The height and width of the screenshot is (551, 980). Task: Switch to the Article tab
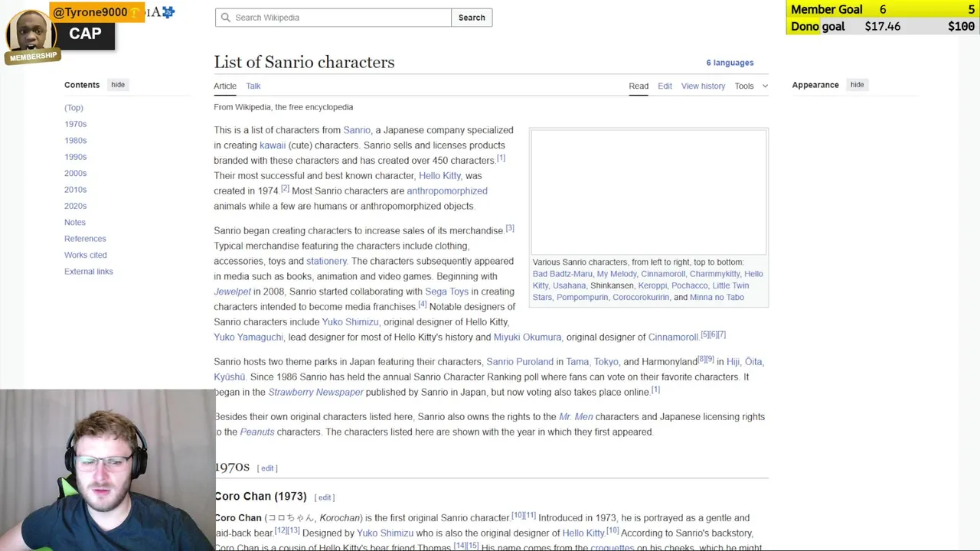point(225,86)
